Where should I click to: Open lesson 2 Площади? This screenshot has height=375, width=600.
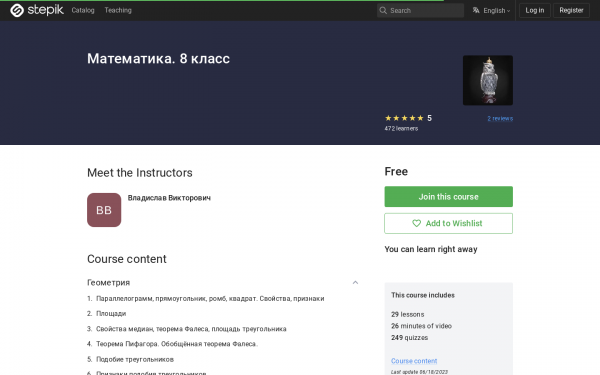pyautogui.click(x=111, y=313)
